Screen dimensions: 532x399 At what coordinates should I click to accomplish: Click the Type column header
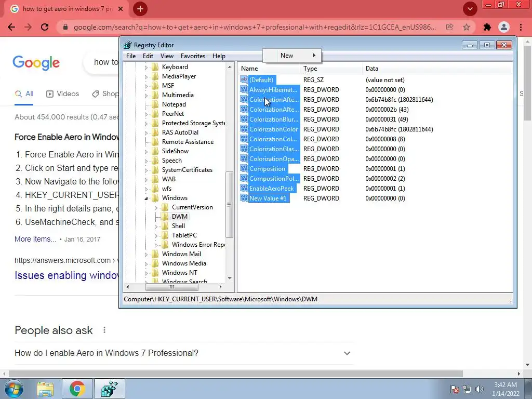331,69
